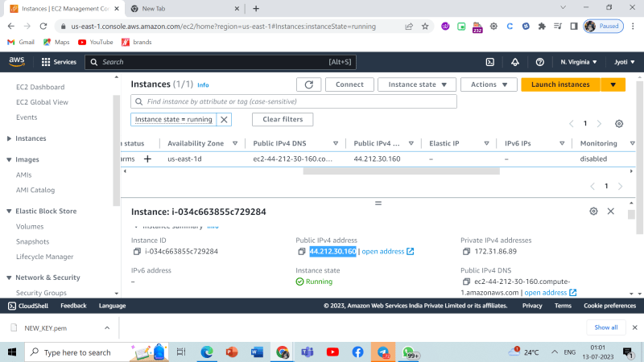Click Show all downloads
This screenshot has width=644, height=362.
pyautogui.click(x=606, y=327)
